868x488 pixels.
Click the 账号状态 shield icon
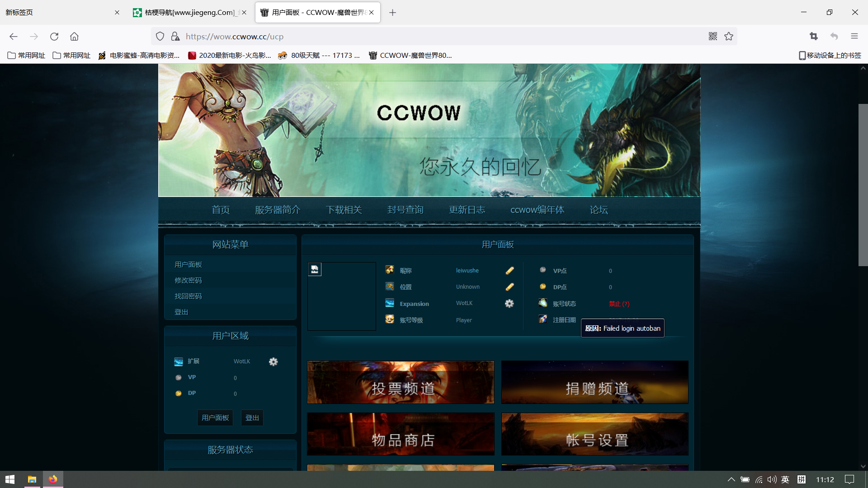[x=543, y=303]
